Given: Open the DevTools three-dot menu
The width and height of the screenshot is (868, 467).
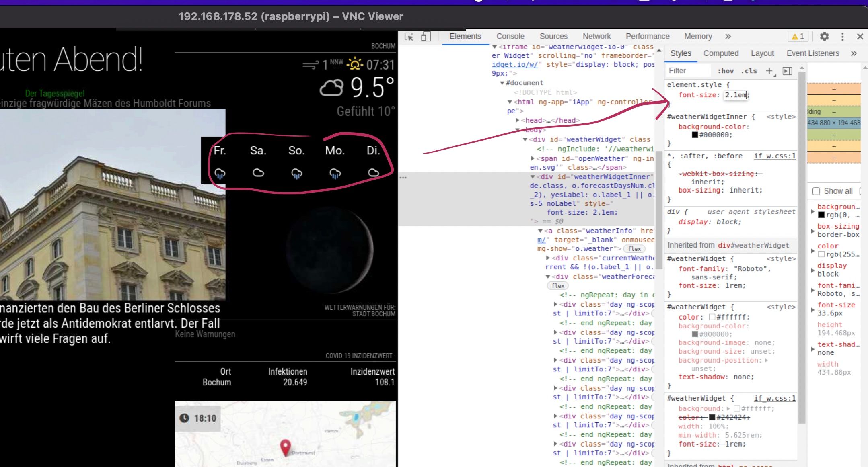Looking at the screenshot, I should pos(842,37).
